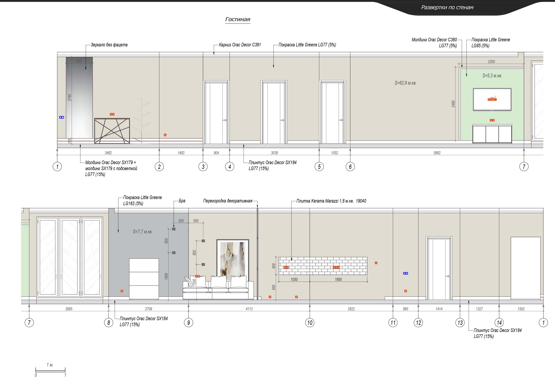Select the '4113' dimension value

(x=249, y=309)
